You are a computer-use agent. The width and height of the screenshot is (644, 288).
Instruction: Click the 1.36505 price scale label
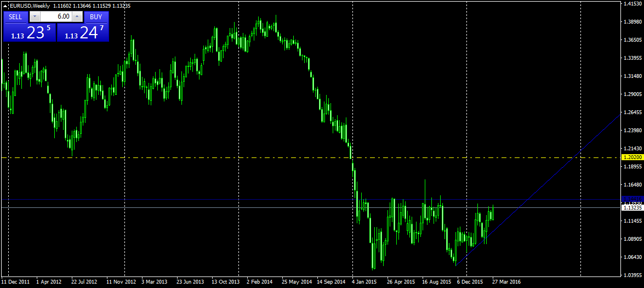click(632, 40)
